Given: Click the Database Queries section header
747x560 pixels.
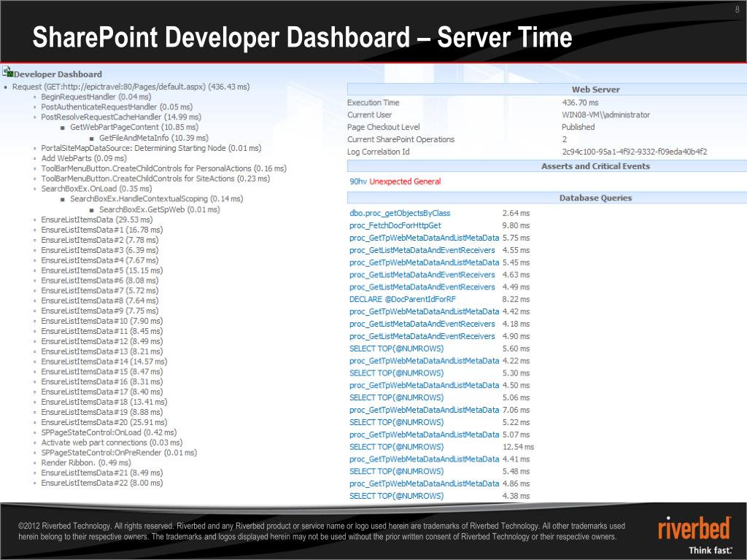Looking at the screenshot, I should click(x=595, y=198).
